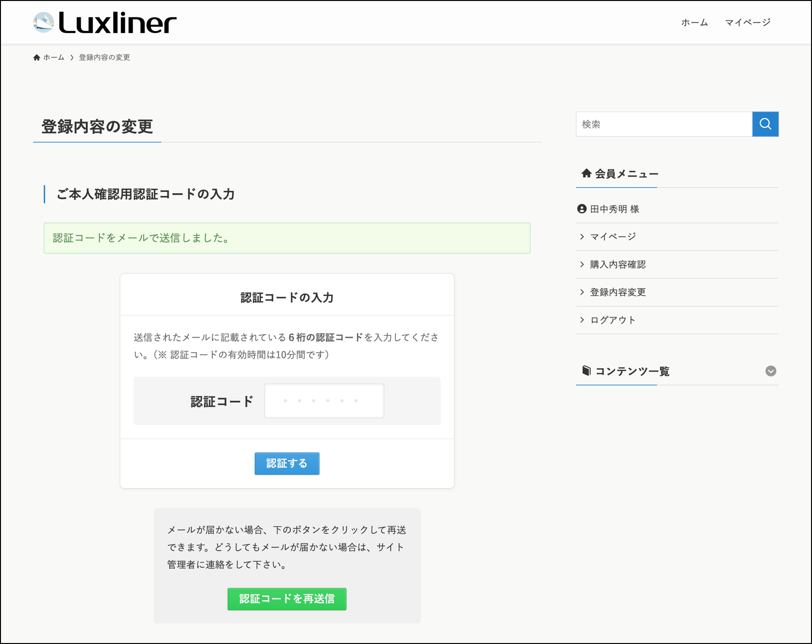Focus the 認証コード input field
This screenshot has height=644, width=812.
pyautogui.click(x=324, y=401)
